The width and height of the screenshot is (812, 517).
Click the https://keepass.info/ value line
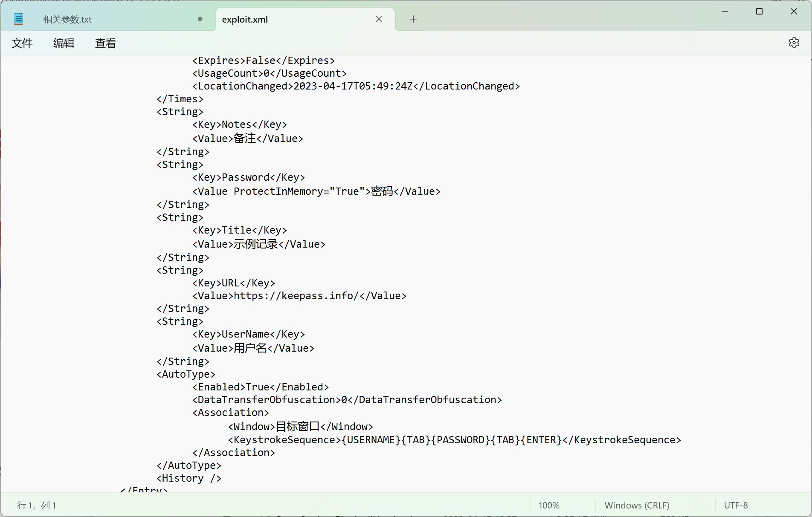tap(299, 296)
